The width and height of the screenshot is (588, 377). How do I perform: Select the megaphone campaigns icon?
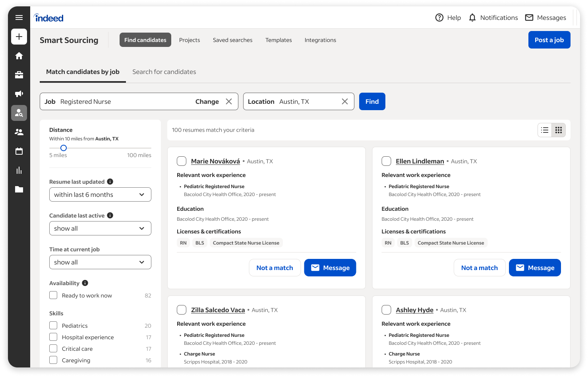coord(19,94)
